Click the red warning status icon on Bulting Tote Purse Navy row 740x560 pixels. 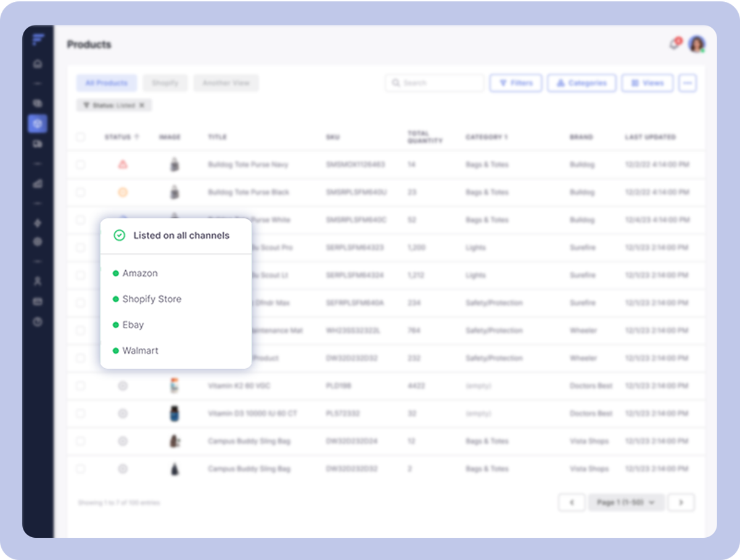[123, 164]
